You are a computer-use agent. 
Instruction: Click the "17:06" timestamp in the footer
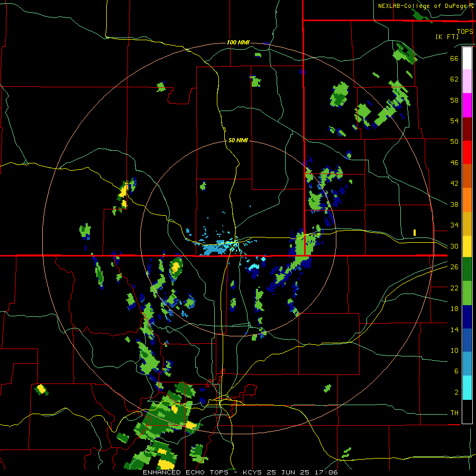pos(326,472)
